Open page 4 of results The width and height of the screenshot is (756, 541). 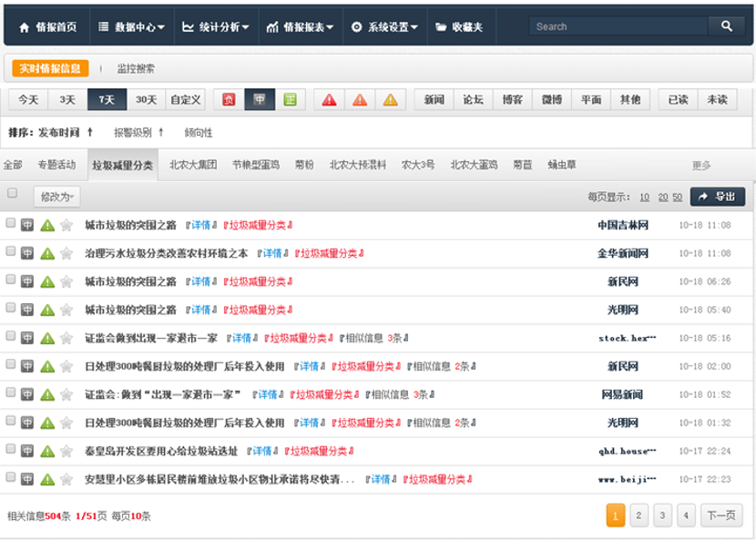686,515
